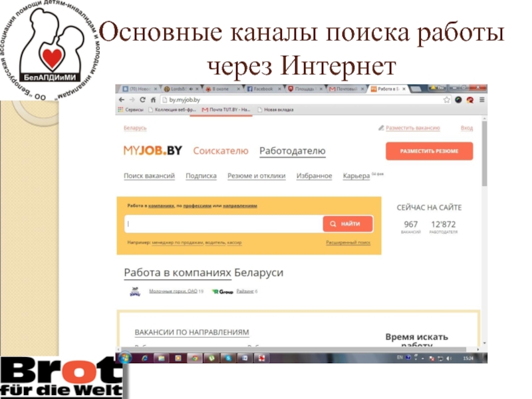
Task: Select the Работодателю section
Action: pos(293,151)
